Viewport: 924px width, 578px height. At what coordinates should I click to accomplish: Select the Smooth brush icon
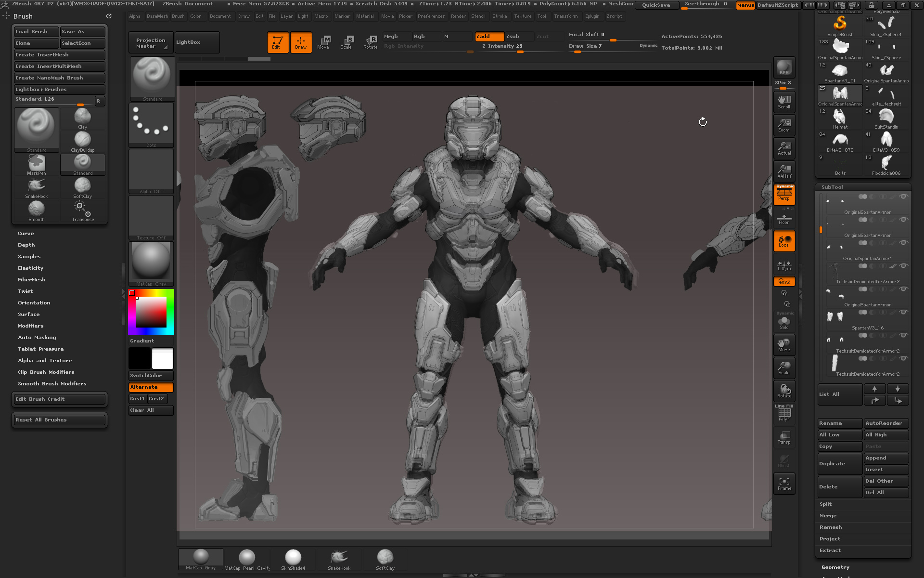(37, 211)
